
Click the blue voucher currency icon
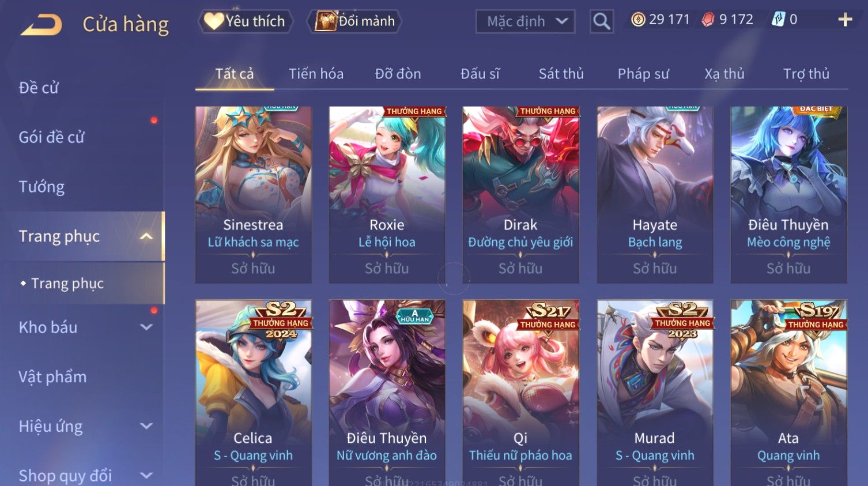(779, 20)
